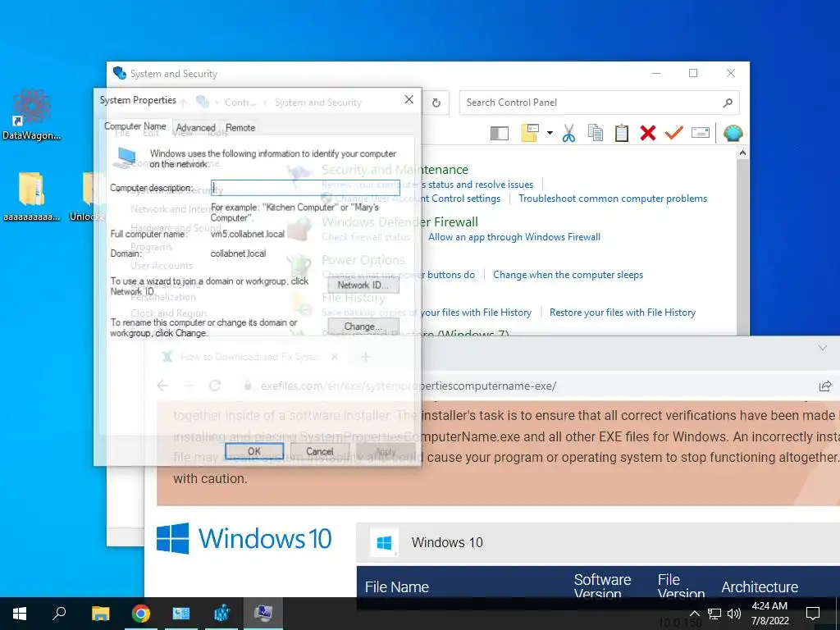Click the envelope Email icon in toolbar

(701, 132)
